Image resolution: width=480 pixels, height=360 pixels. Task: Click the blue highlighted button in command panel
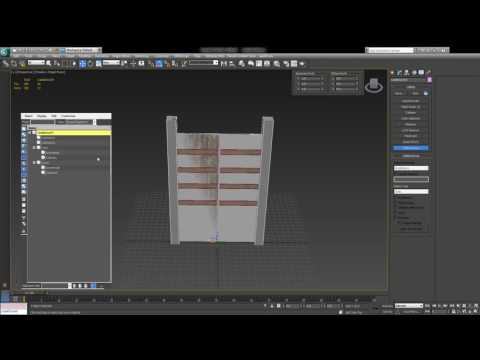click(x=411, y=148)
